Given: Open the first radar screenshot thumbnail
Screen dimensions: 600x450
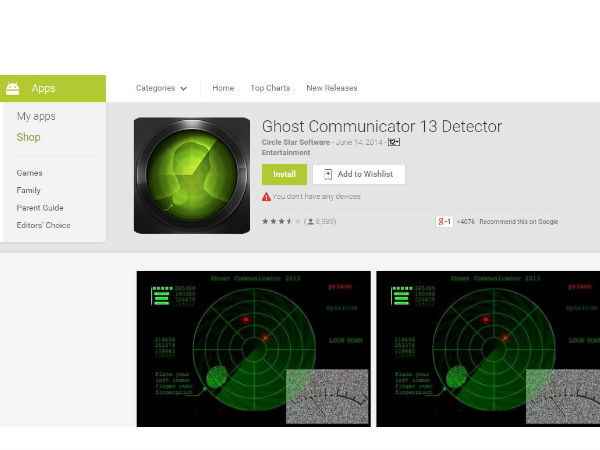Looking at the screenshot, I should [253, 348].
